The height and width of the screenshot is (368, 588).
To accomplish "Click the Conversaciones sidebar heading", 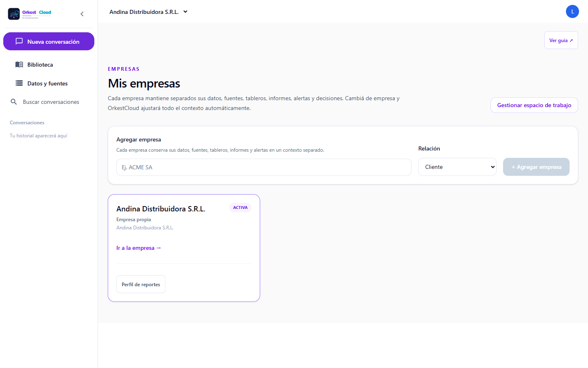I will (27, 123).
